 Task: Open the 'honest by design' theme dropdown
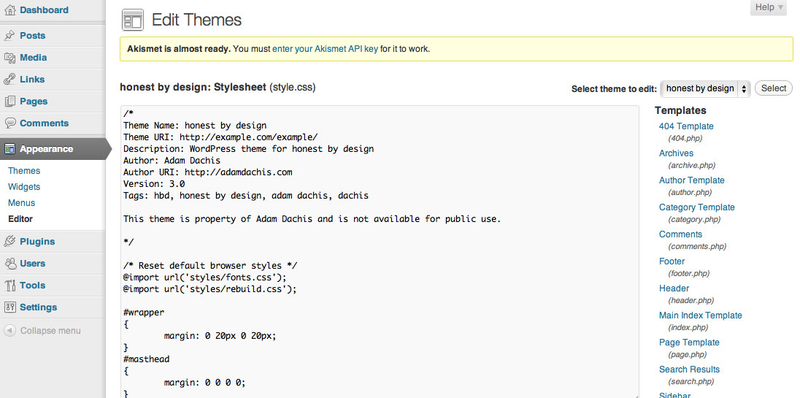pyautogui.click(x=705, y=88)
